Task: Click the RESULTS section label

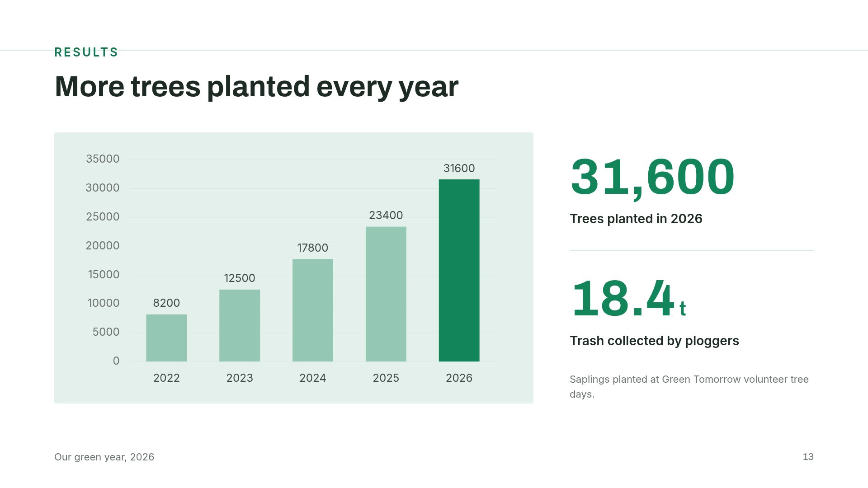Action: point(86,52)
